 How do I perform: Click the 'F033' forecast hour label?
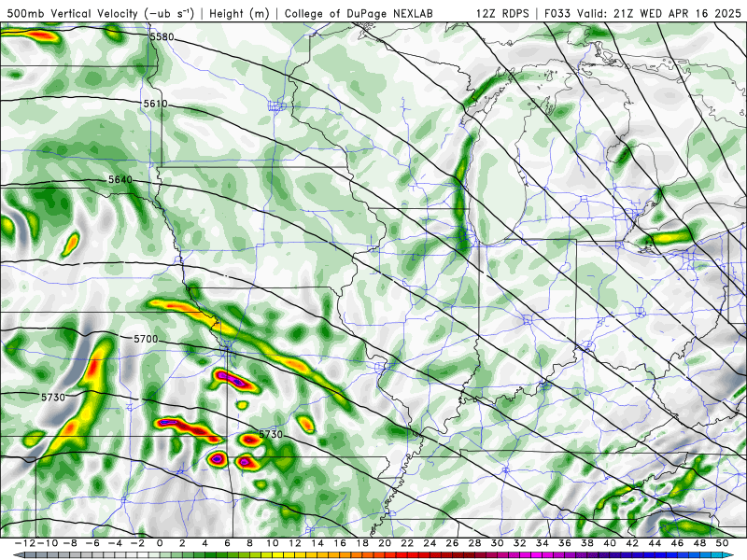click(x=558, y=13)
